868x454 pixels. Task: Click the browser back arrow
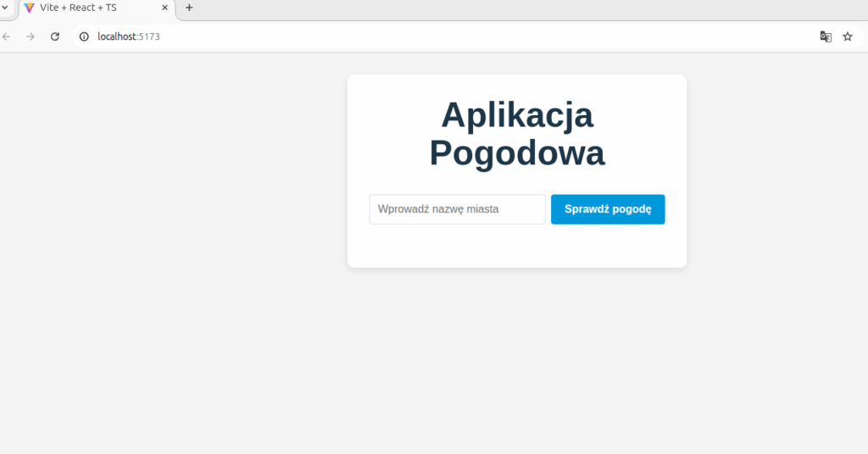[x=7, y=36]
